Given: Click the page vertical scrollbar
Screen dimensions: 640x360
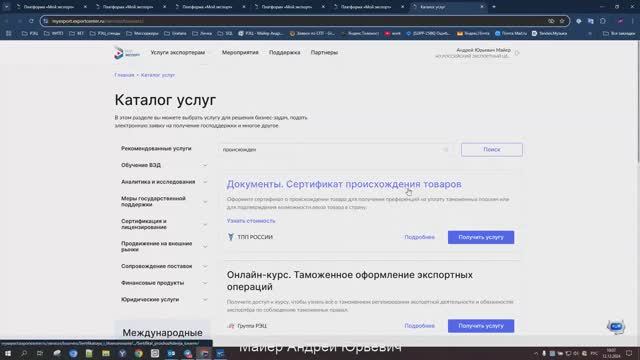Looking at the screenshot, I should tap(637, 102).
